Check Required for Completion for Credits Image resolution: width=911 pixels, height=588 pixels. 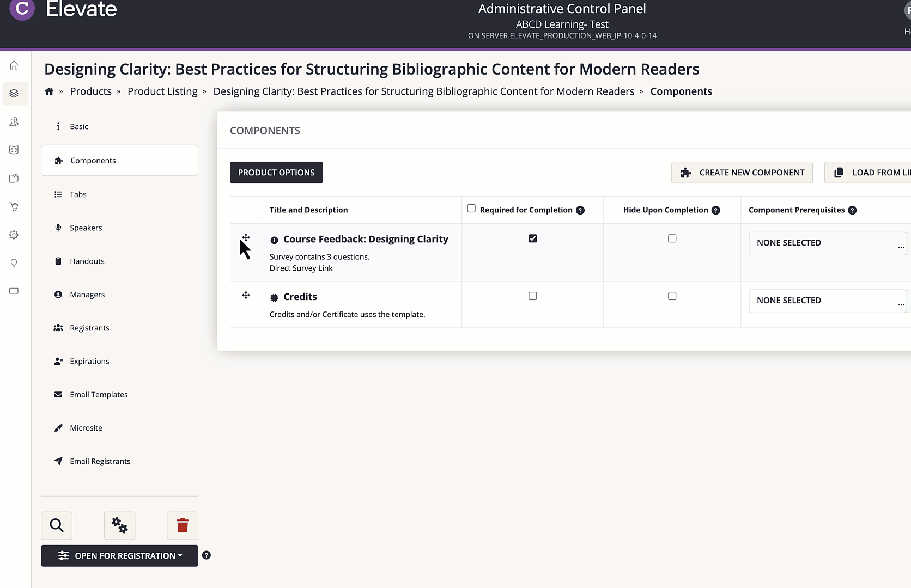click(x=533, y=296)
